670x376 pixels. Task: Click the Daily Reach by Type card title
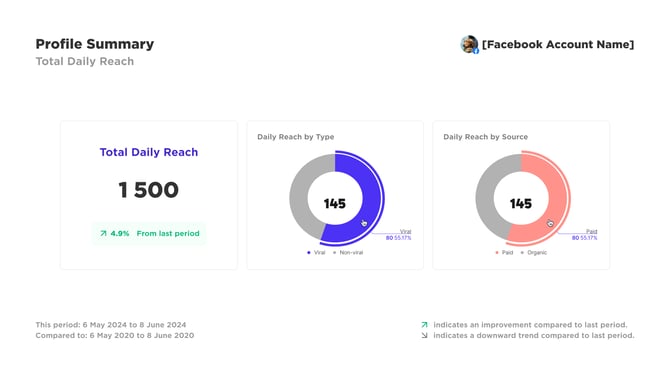tap(296, 137)
